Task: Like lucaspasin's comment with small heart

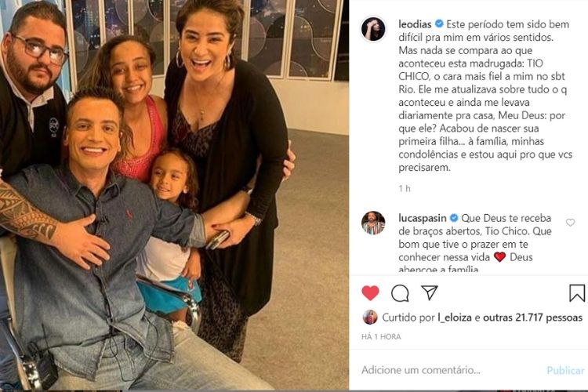Action: tap(570, 223)
